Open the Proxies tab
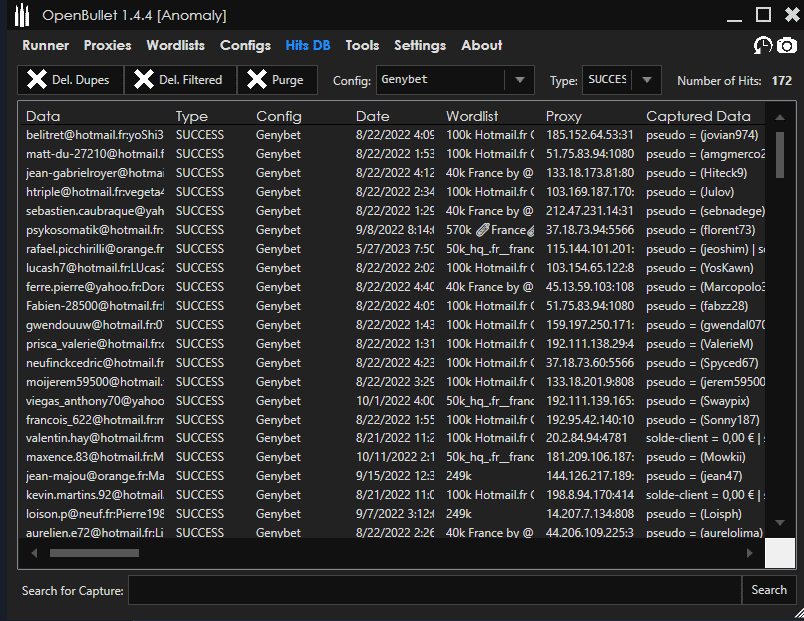Image resolution: width=804 pixels, height=621 pixels. (x=107, y=45)
